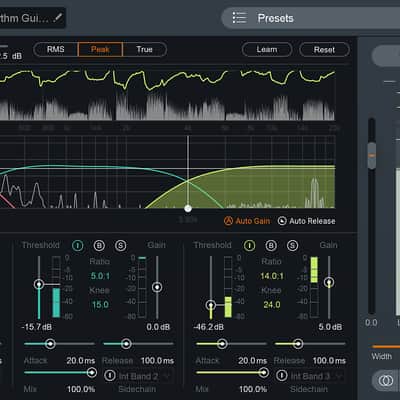
Task: Click the teal band Attack 20.0 ms value
Action: pos(80,361)
